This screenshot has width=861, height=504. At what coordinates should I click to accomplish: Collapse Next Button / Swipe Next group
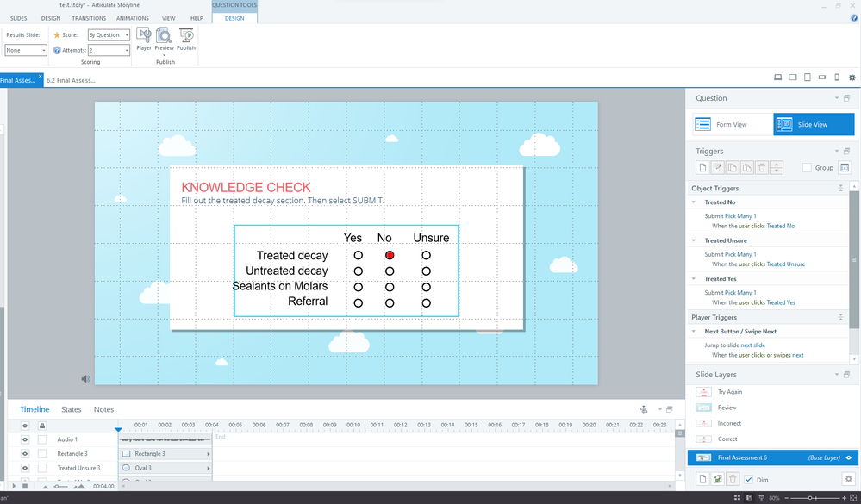coord(694,332)
